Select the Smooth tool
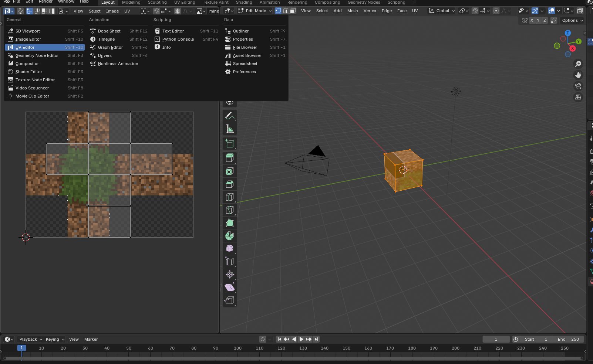This screenshot has height=364, width=593. click(230, 248)
